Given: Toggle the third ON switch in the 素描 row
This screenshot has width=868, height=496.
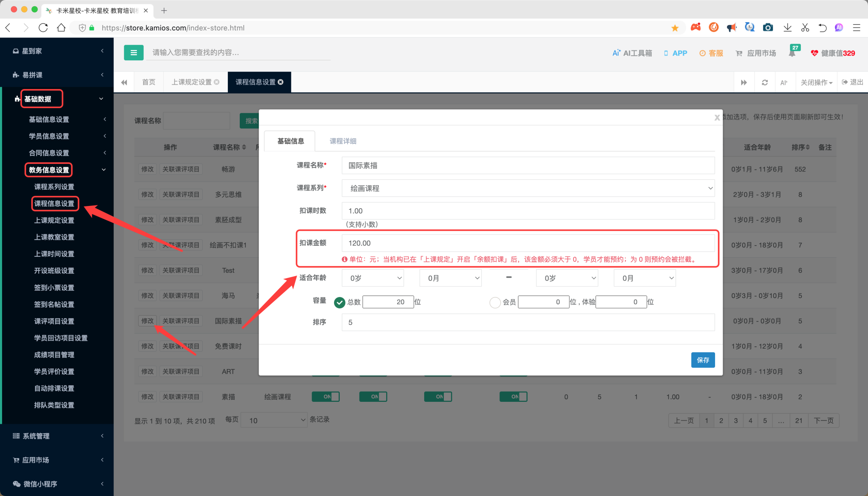Looking at the screenshot, I should tap(438, 396).
